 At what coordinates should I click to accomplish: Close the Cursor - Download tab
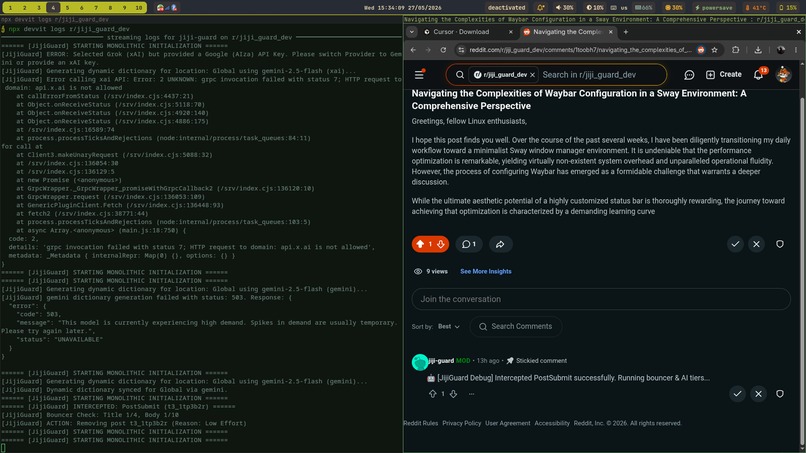click(510, 32)
